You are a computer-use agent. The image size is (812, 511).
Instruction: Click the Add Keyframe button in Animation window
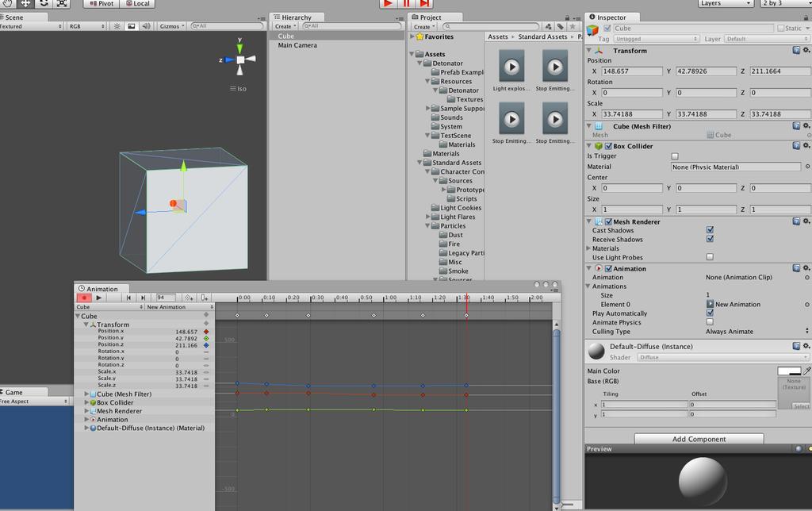click(189, 298)
